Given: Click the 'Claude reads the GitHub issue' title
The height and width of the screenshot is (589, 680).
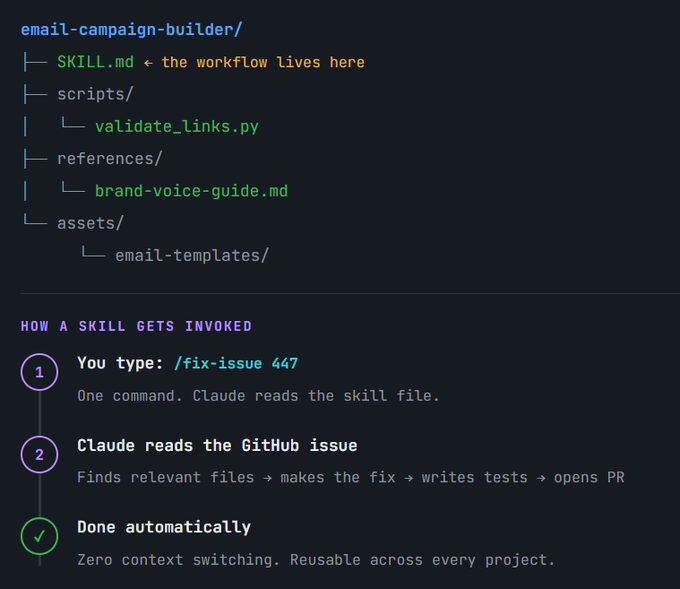Looking at the screenshot, I should tap(217, 445).
